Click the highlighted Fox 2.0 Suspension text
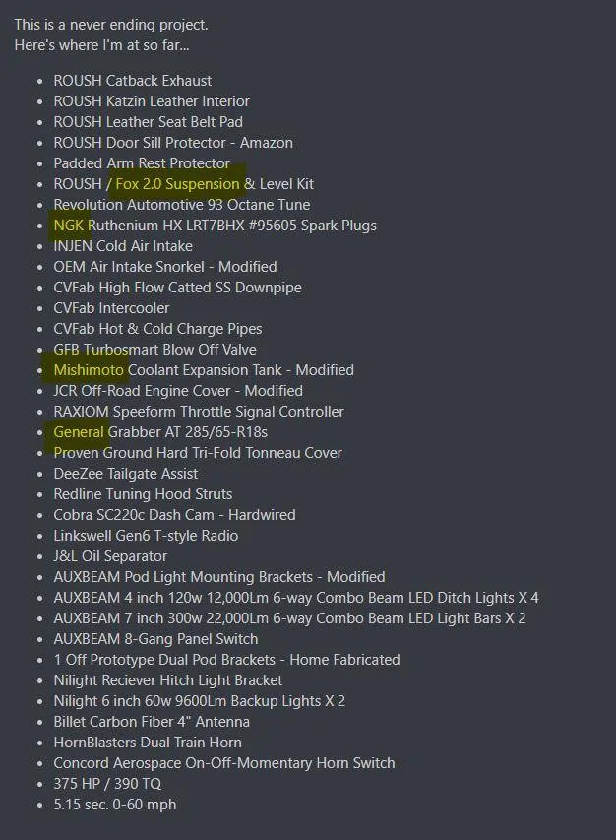Screen dimensions: 616x840 177,184
